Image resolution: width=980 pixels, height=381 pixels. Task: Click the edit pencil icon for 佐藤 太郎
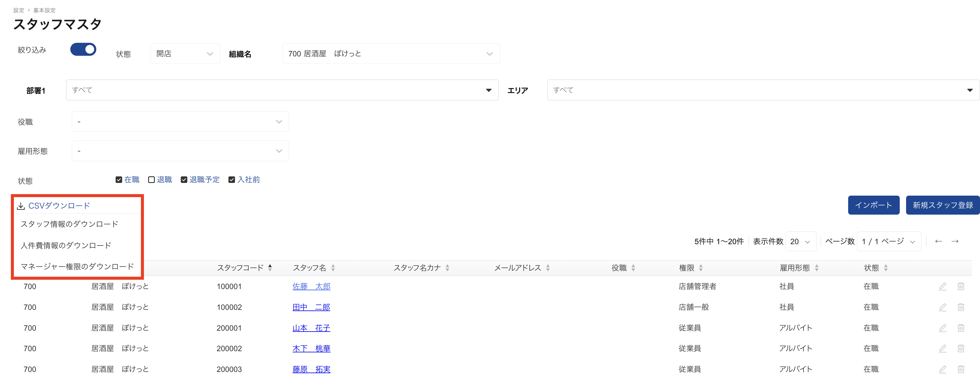coord(942,286)
